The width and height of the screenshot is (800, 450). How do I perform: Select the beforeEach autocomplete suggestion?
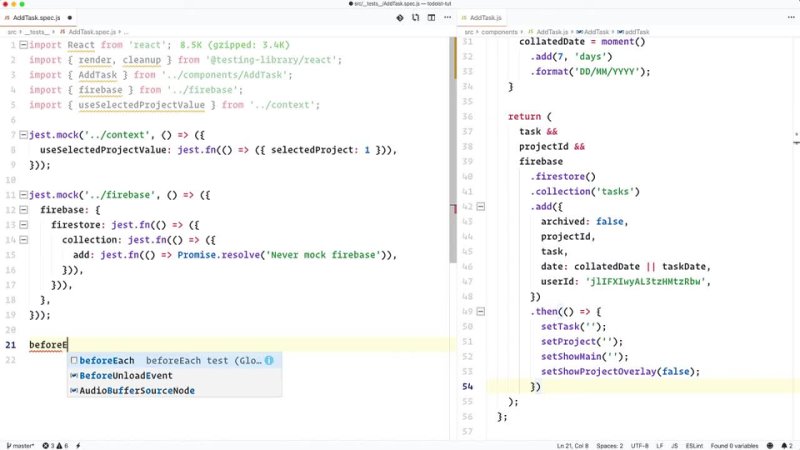(174, 360)
